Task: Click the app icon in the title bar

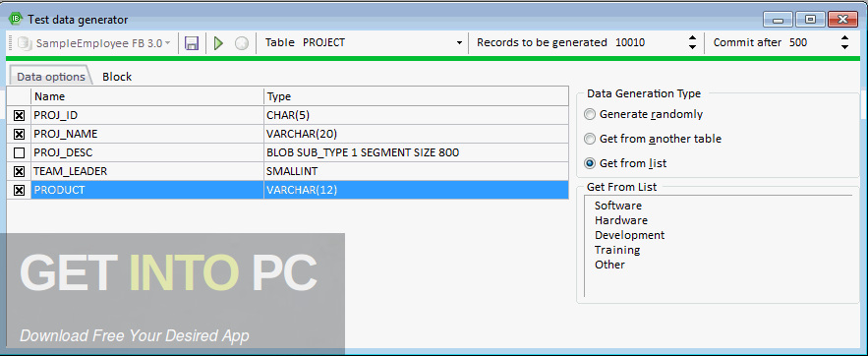Action: pos(15,20)
